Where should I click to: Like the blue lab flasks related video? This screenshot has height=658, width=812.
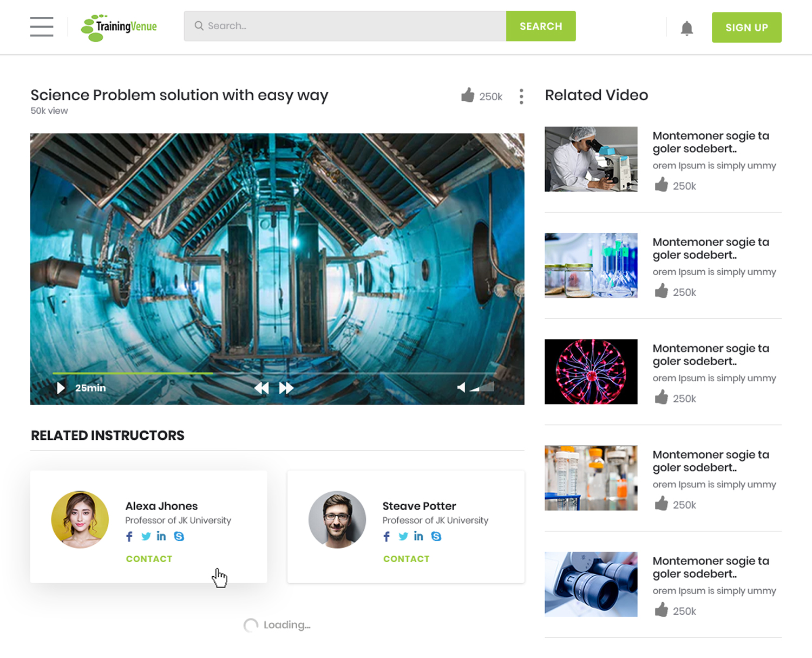(661, 291)
